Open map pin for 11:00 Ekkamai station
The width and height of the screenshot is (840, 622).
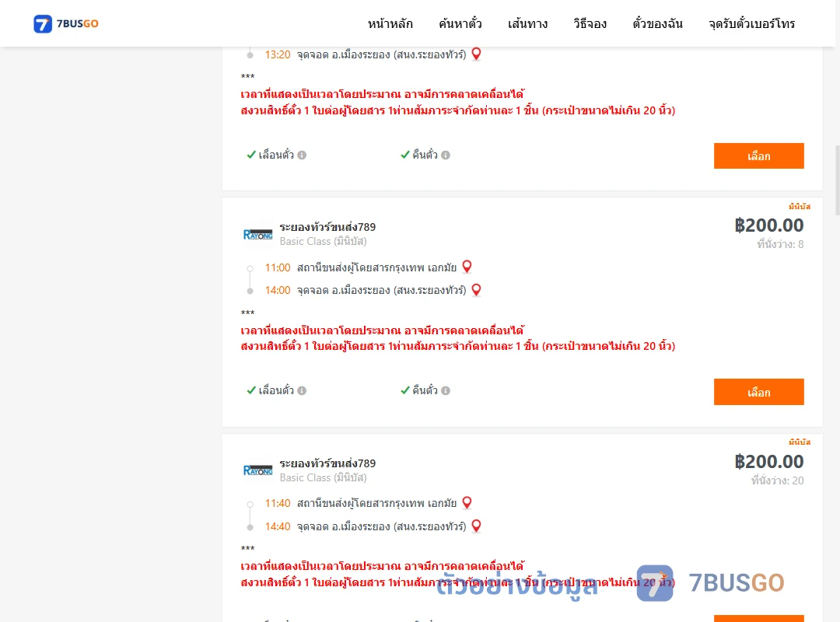coord(467,266)
